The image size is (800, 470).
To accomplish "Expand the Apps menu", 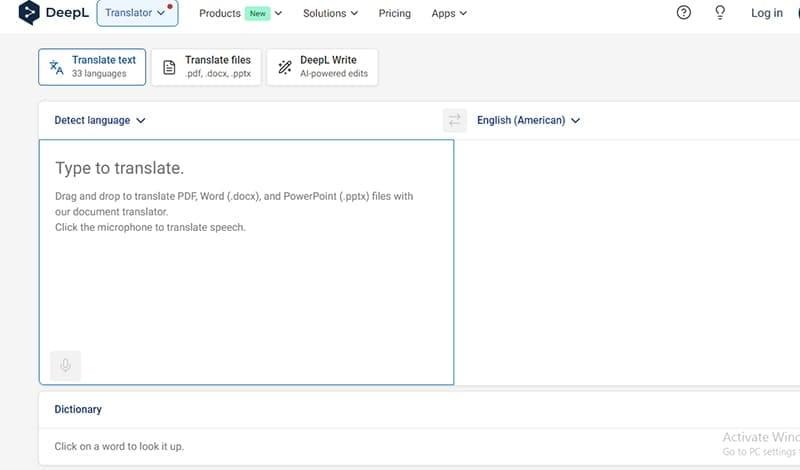I will tap(449, 13).
